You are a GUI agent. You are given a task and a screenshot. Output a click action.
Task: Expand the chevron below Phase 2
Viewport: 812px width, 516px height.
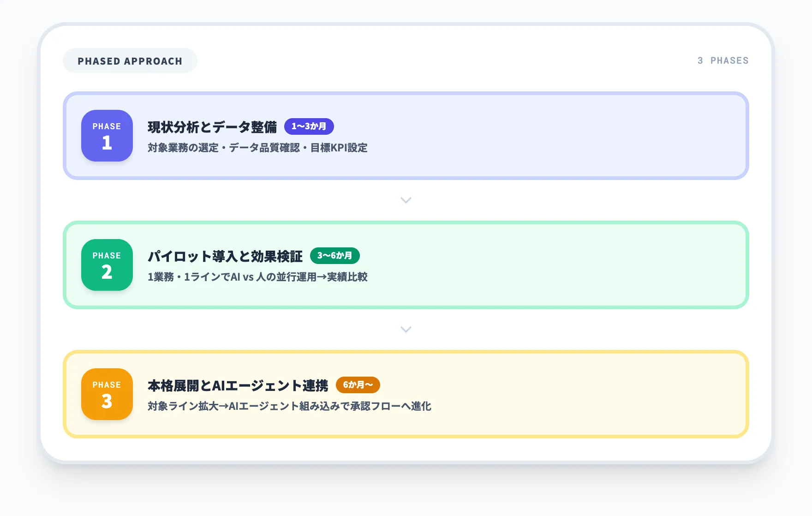pyautogui.click(x=406, y=329)
